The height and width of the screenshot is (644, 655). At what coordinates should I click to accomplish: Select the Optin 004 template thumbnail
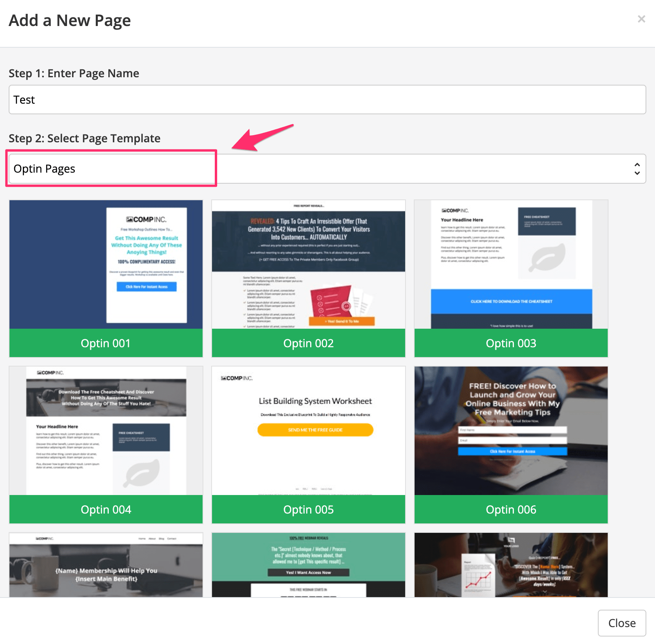pos(106,431)
